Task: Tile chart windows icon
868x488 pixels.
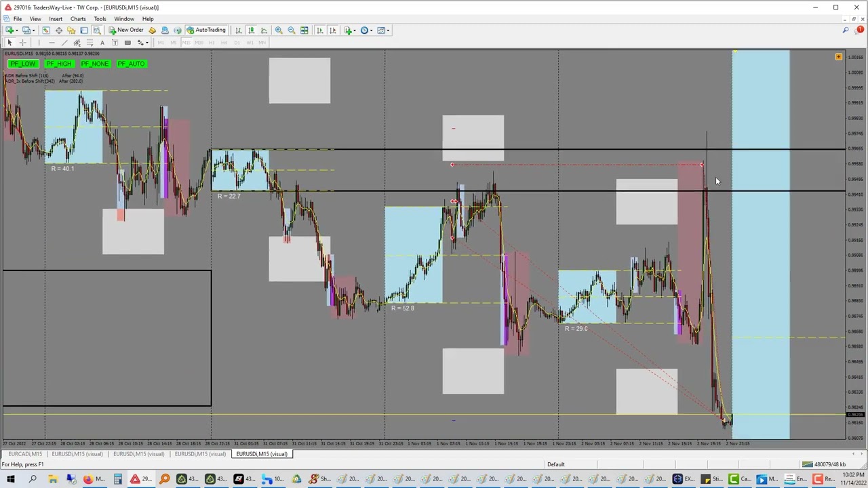Action: coord(304,30)
